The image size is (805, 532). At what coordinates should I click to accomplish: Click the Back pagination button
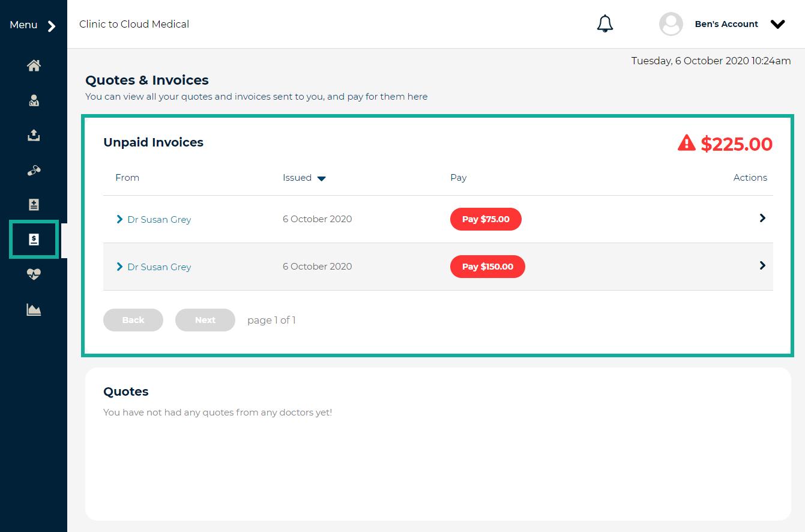[x=133, y=320]
